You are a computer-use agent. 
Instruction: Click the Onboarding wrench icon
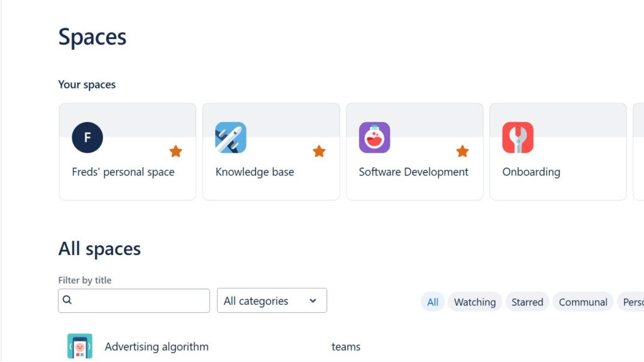[518, 137]
